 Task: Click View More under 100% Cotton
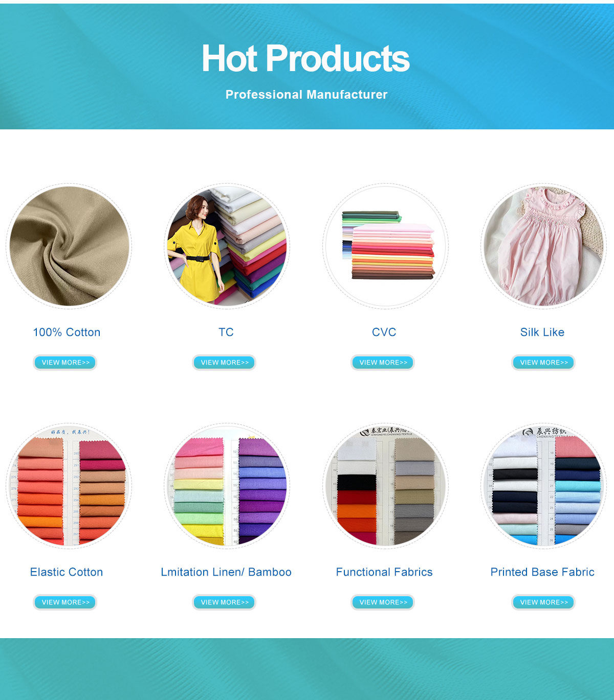(65, 363)
